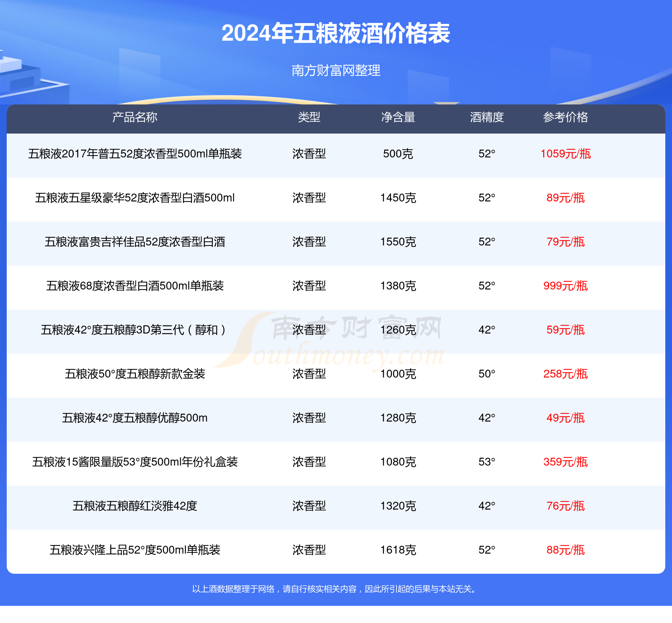This screenshot has width=672, height=623.
Task: Click the 53° alcohol content cell
Action: 487,462
